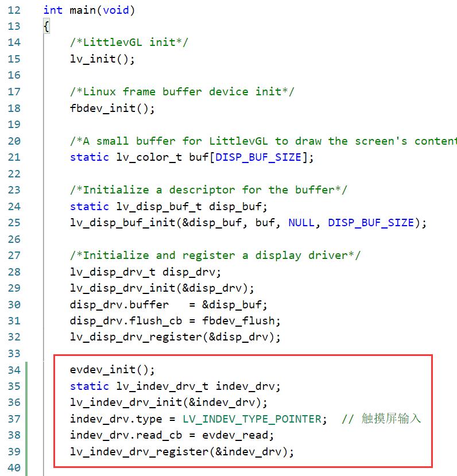
Task: Click the lv_init() call
Action: coord(102,59)
